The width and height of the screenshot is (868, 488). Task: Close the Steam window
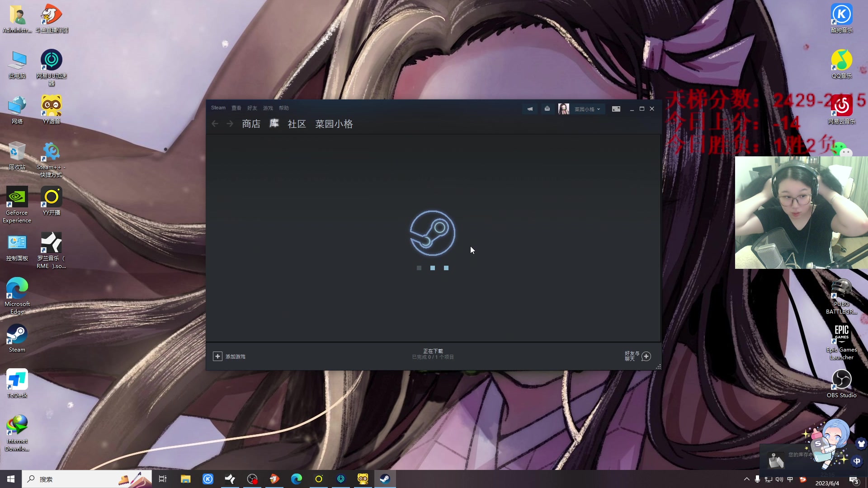pyautogui.click(x=652, y=109)
